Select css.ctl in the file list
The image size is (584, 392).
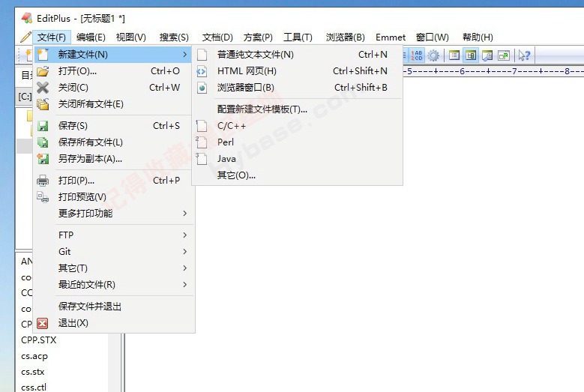pyautogui.click(x=34, y=388)
